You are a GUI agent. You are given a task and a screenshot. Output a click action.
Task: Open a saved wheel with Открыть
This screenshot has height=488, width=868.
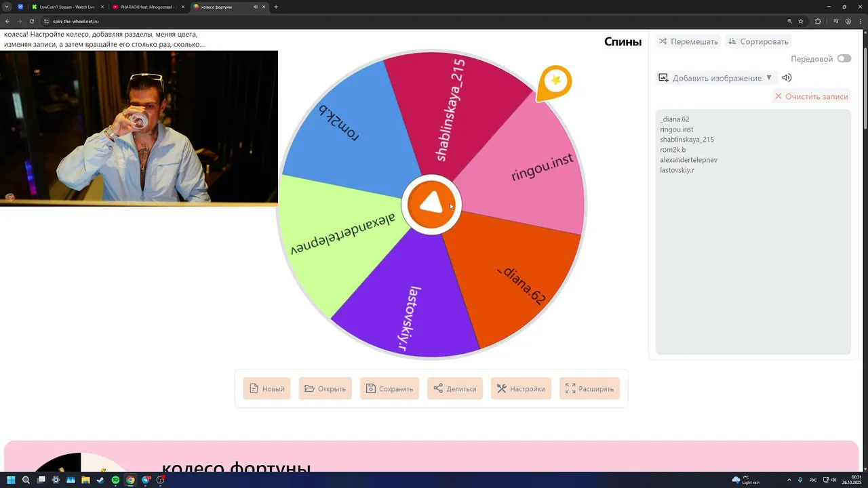click(325, 388)
